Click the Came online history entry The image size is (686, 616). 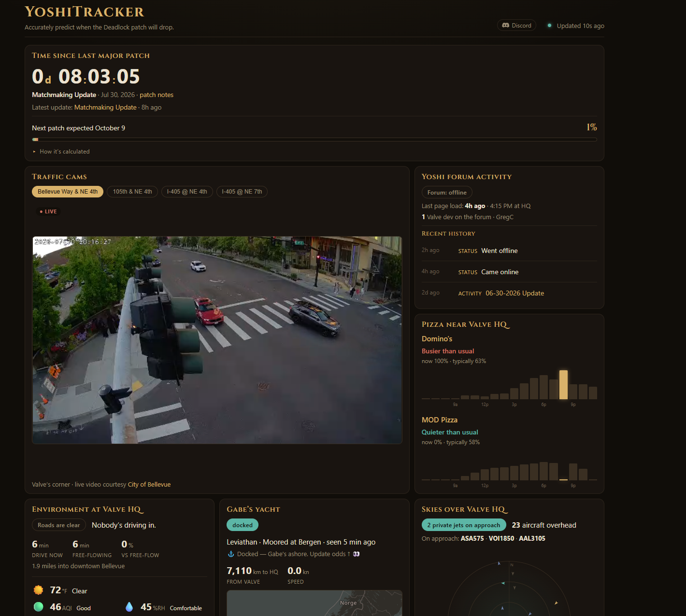point(509,272)
